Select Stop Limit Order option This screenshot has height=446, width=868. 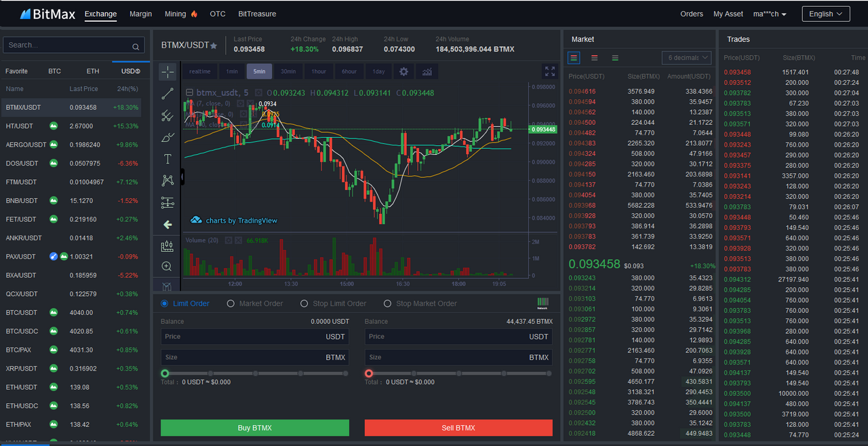pyautogui.click(x=334, y=303)
